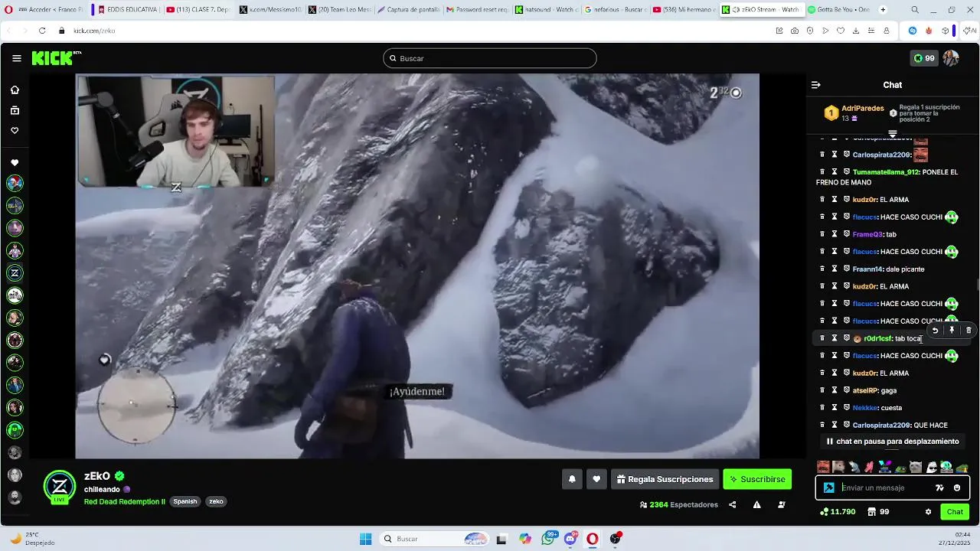Image resolution: width=980 pixels, height=551 pixels.
Task: Switch to the natsound Kick tab
Action: pos(546,10)
